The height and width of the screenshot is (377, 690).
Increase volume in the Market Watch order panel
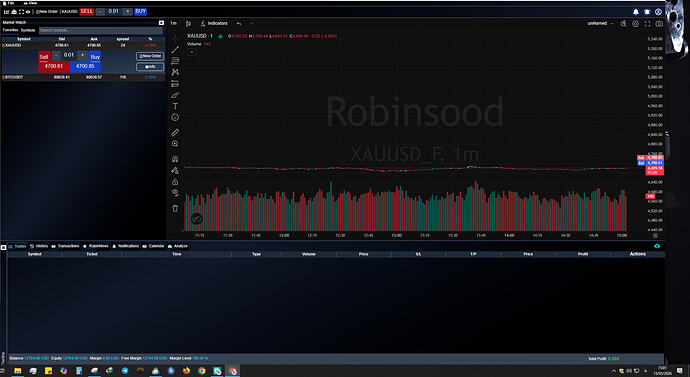pos(83,55)
